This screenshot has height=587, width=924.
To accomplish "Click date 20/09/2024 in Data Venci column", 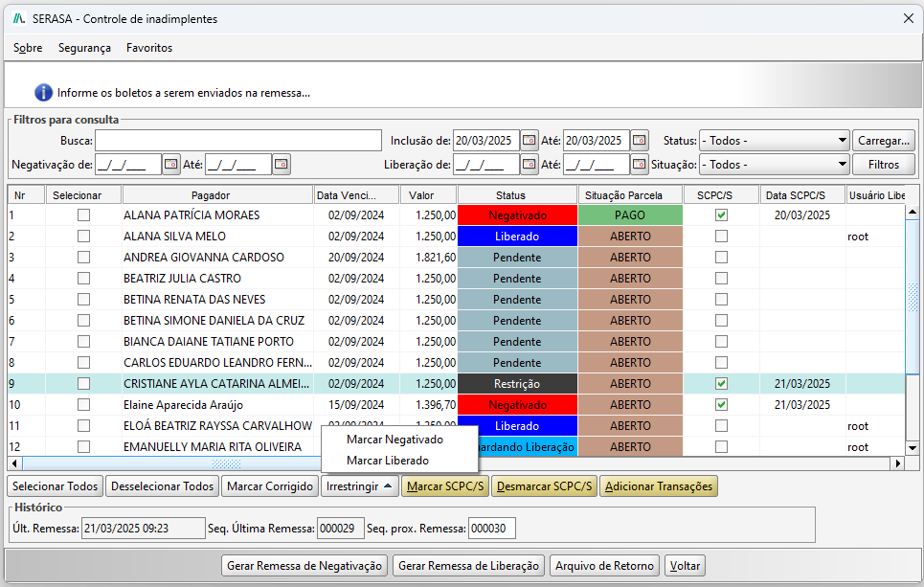I will [356, 258].
